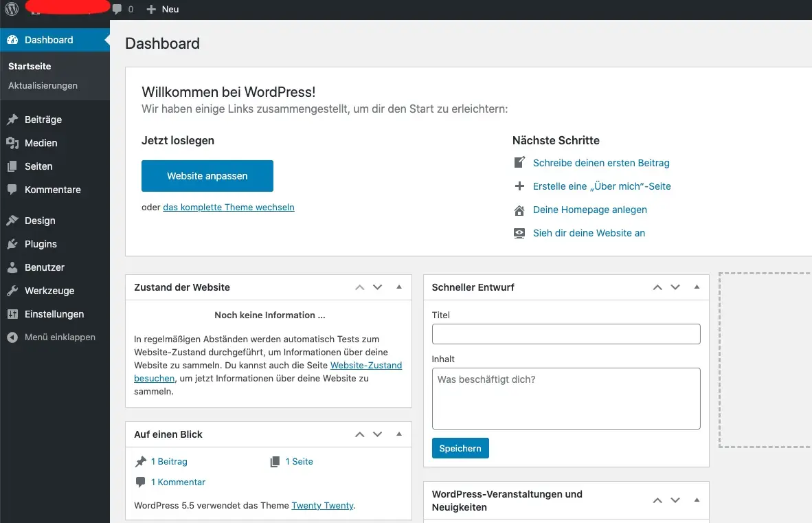Collapse the Zustand der Website panel
This screenshot has height=523, width=812.
398,287
